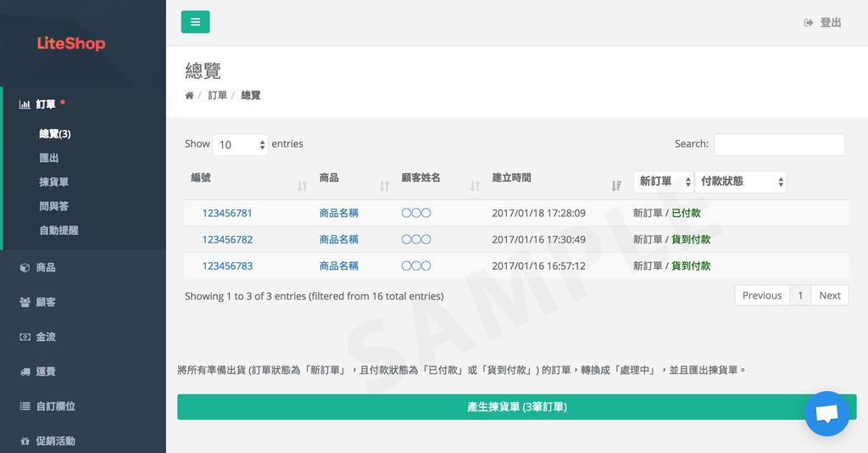
Task: Open order number 123456783
Action: coord(227,266)
